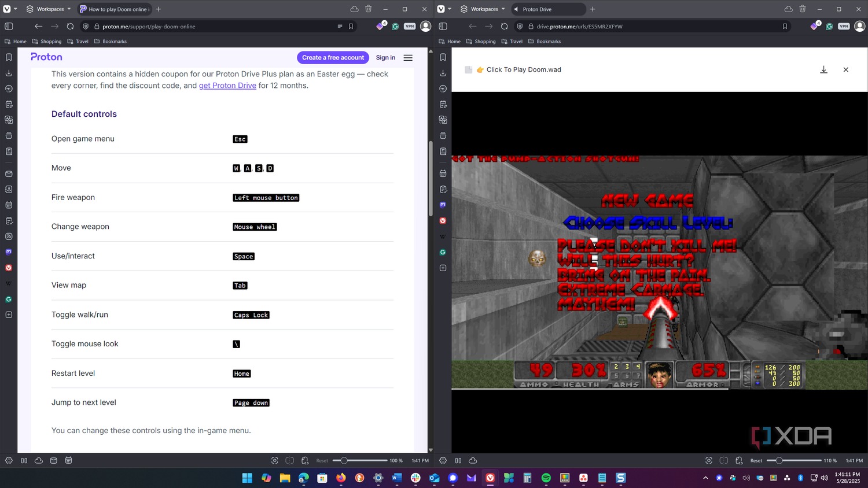Adjust zoom slider in left window status bar
Viewport: 868px width, 488px height.
pyautogui.click(x=360, y=460)
